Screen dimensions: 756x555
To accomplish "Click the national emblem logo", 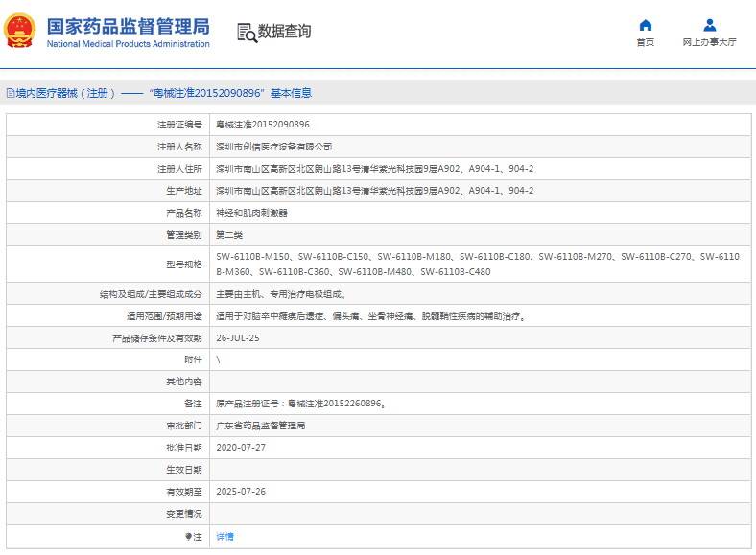I will tap(18, 32).
